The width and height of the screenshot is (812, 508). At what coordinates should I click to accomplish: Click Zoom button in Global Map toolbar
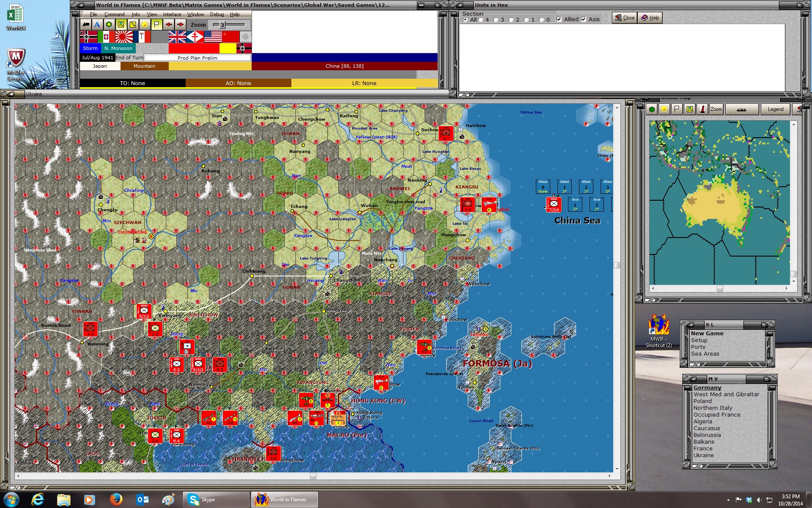[x=716, y=109]
